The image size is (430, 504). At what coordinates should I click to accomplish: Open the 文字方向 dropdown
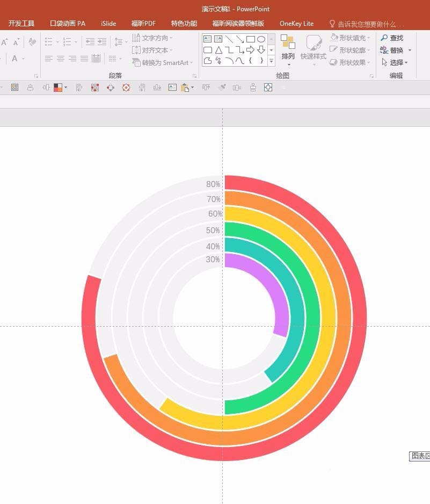[152, 38]
